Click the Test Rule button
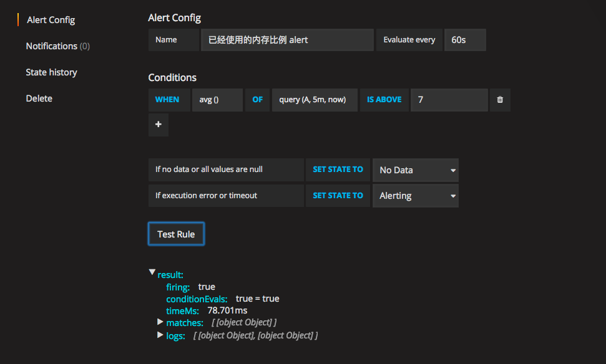Image resolution: width=606 pixels, height=364 pixels. pyautogui.click(x=176, y=234)
